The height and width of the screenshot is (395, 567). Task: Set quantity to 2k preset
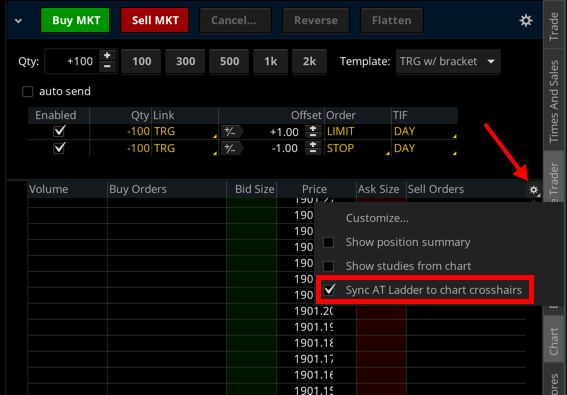tap(309, 61)
